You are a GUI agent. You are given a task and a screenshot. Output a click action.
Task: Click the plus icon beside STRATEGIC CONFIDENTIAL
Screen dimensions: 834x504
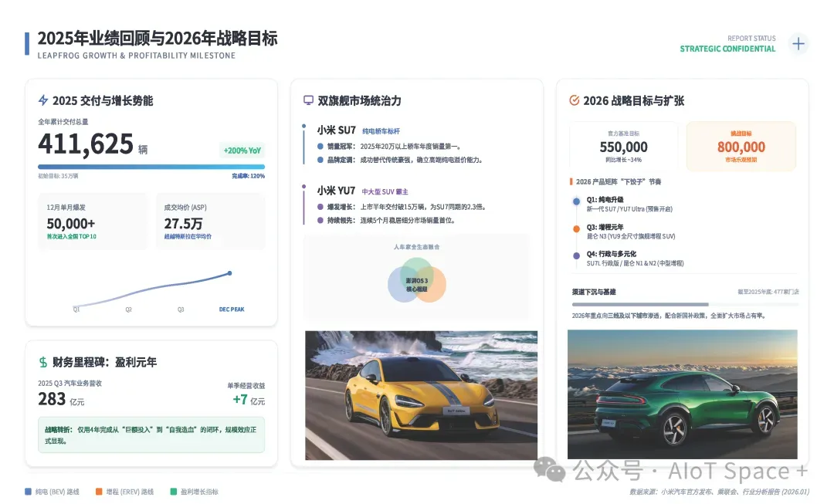coord(798,43)
